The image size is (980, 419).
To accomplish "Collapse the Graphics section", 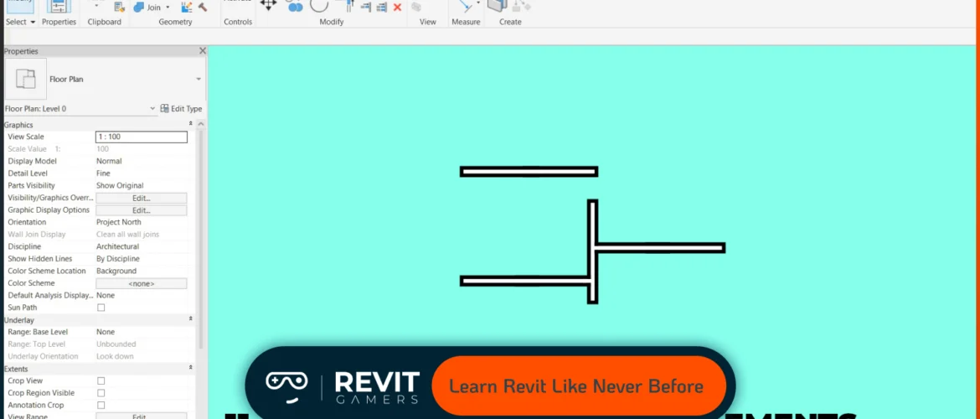I will coord(191,125).
